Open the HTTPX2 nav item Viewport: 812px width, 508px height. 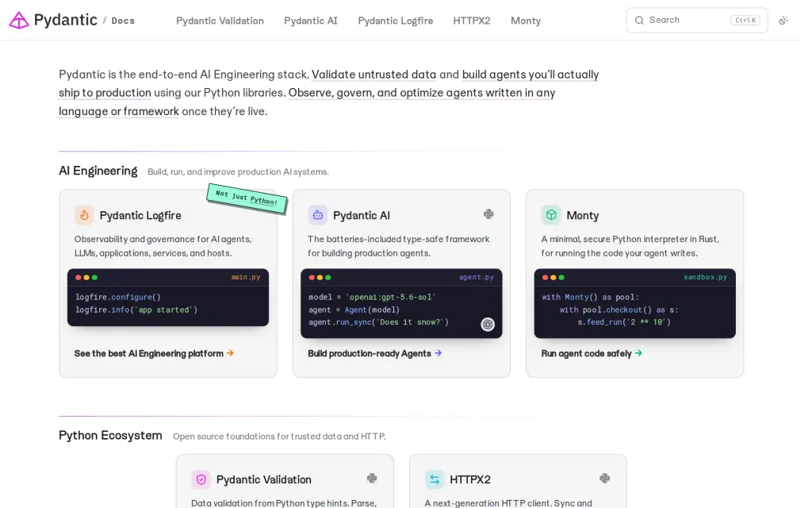(471, 21)
